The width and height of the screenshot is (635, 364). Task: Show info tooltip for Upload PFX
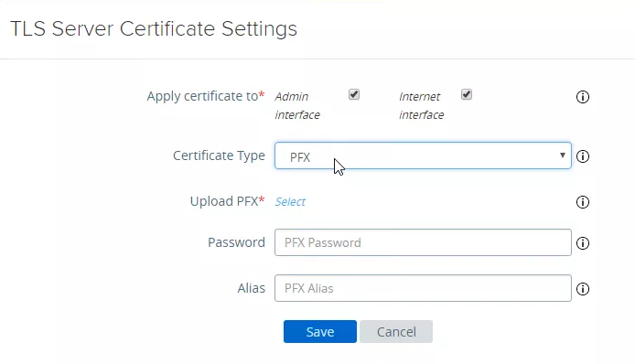click(582, 202)
